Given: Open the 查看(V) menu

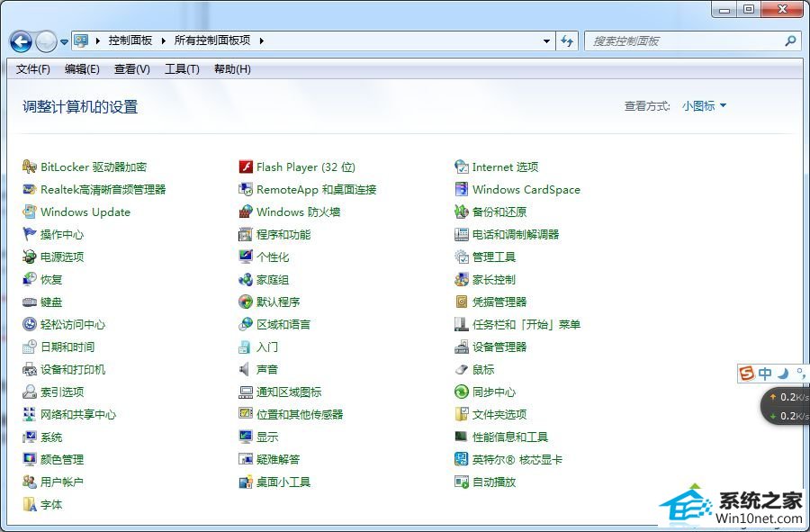Looking at the screenshot, I should tap(131, 69).
